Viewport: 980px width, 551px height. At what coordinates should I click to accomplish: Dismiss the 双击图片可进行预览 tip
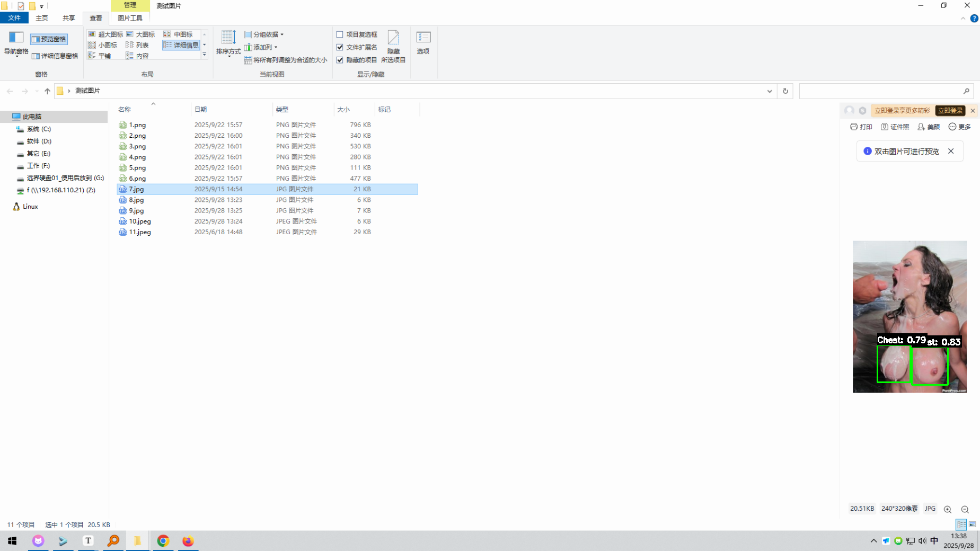point(951,151)
